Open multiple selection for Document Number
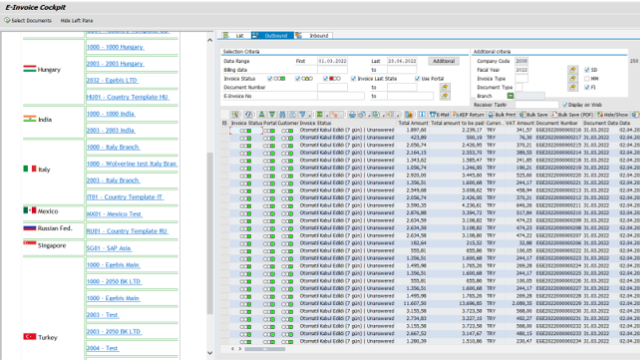Image resolution: width=640 pixels, height=360 pixels. (445, 87)
